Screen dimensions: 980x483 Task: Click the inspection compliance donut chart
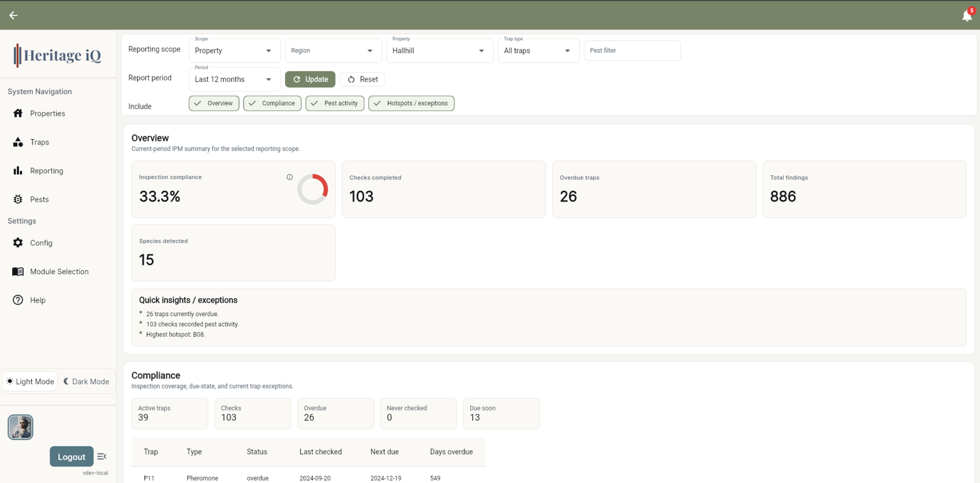click(x=313, y=189)
